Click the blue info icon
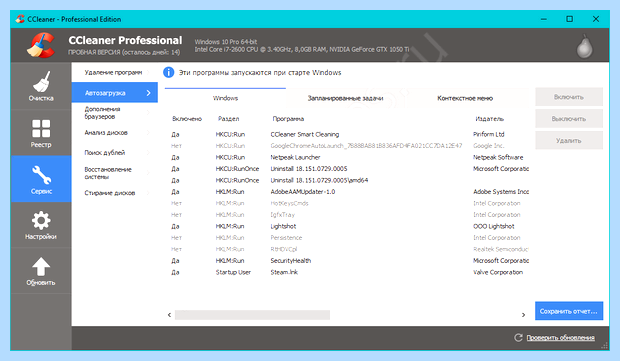 [x=168, y=72]
